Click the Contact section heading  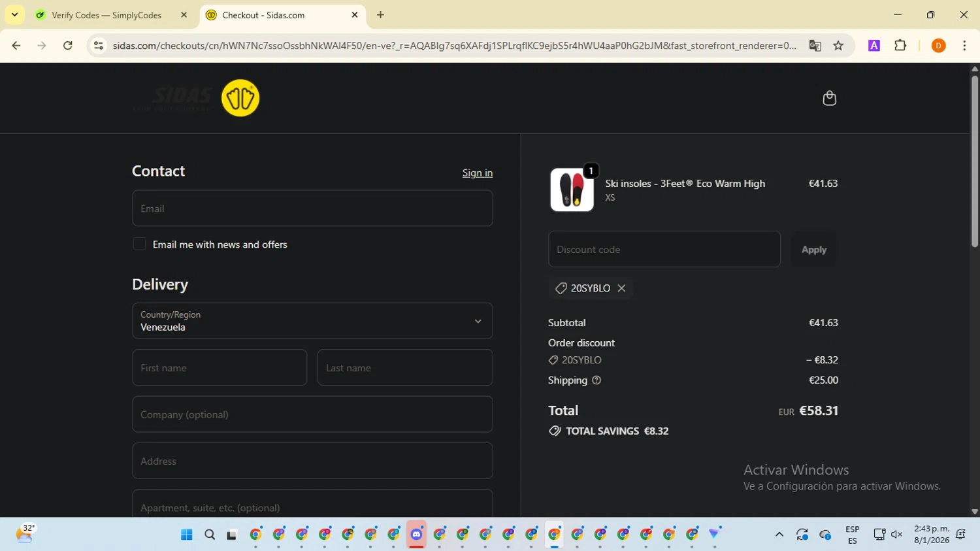(158, 171)
